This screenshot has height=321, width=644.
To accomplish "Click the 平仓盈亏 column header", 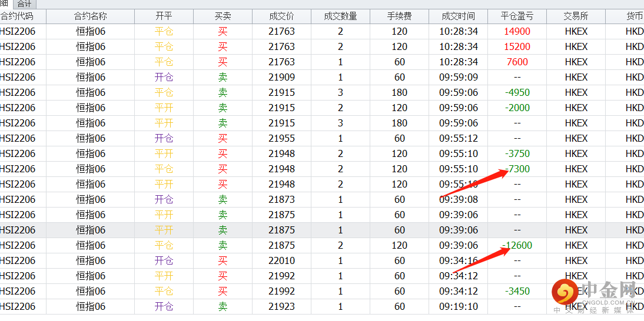I will (x=517, y=16).
